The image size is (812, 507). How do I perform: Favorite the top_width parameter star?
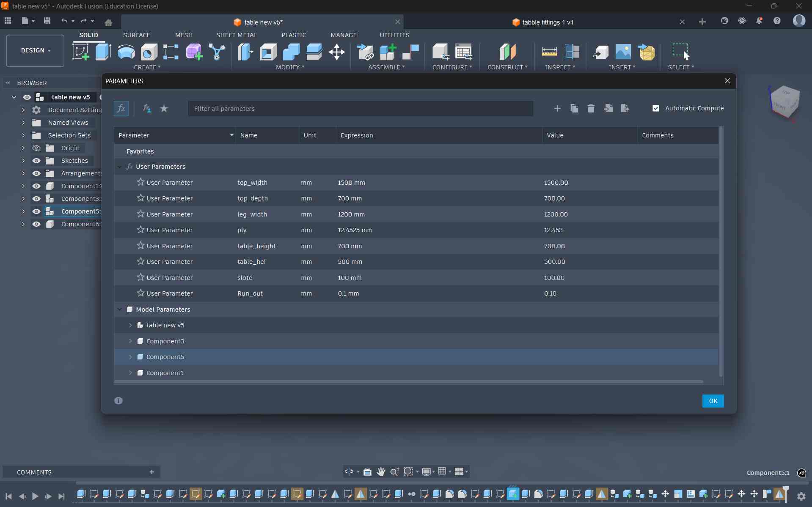coord(140,182)
